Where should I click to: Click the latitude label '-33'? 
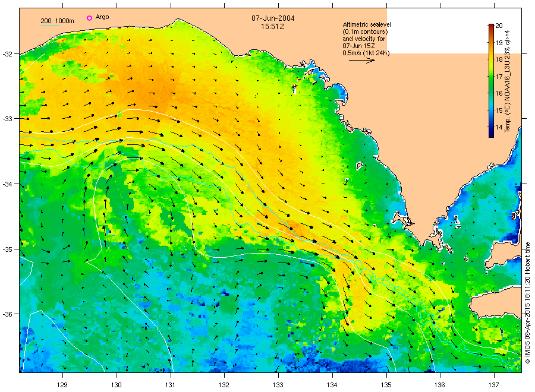pyautogui.click(x=7, y=119)
